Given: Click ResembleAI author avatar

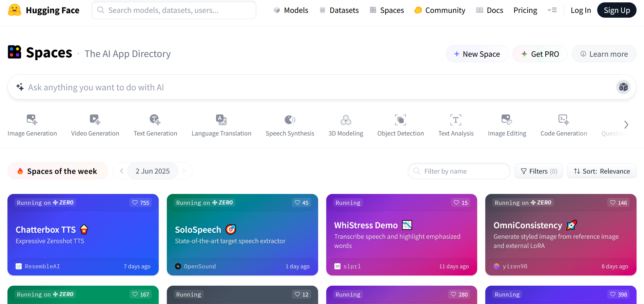Looking at the screenshot, I should 19,266.
